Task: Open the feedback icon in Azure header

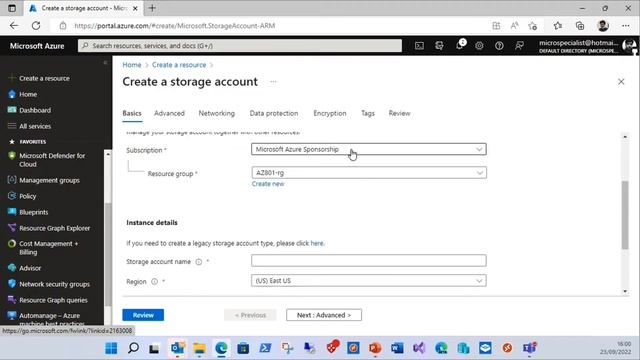Action: 519,46
